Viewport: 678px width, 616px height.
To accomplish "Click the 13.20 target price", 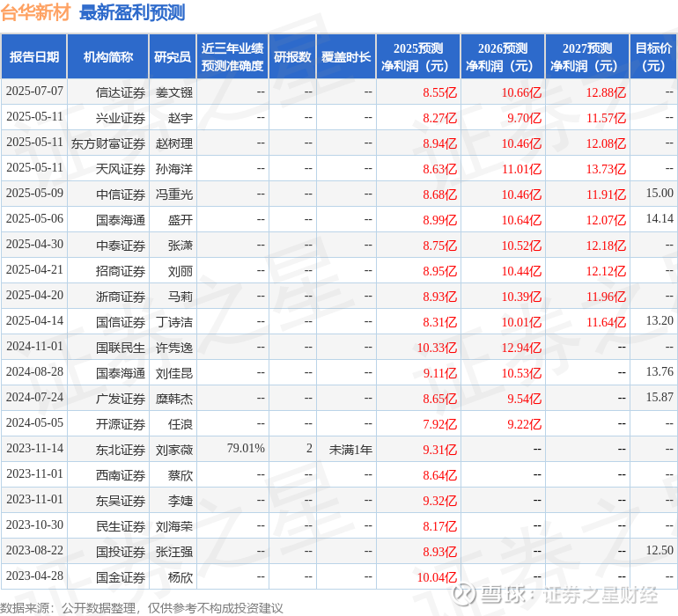I will pos(660,320).
